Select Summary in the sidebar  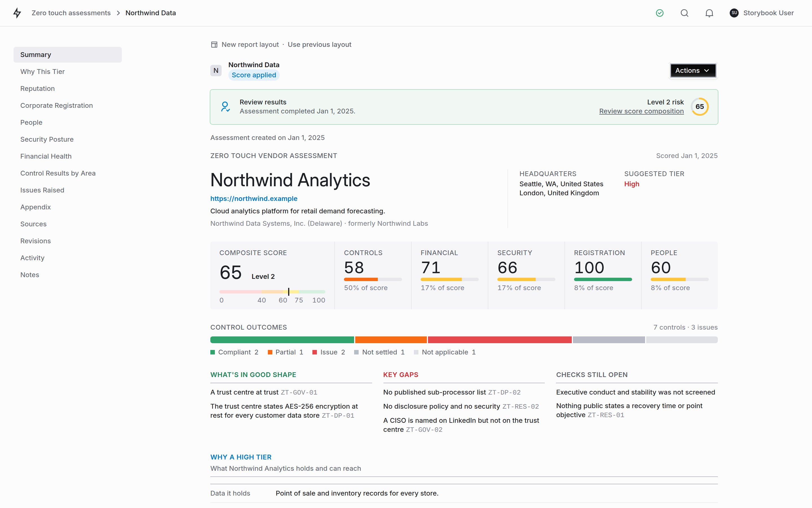(x=67, y=55)
